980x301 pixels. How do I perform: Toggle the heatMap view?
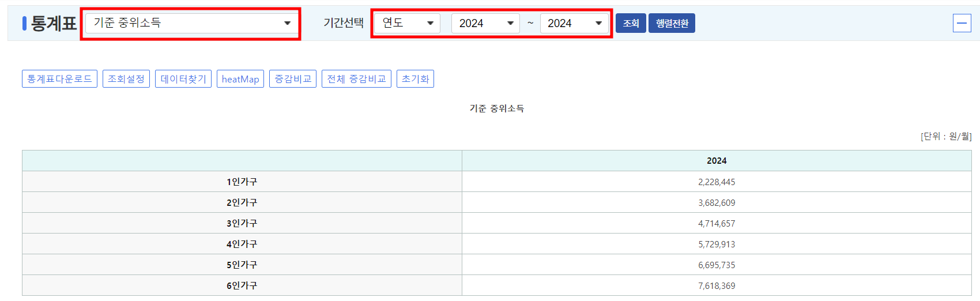240,79
